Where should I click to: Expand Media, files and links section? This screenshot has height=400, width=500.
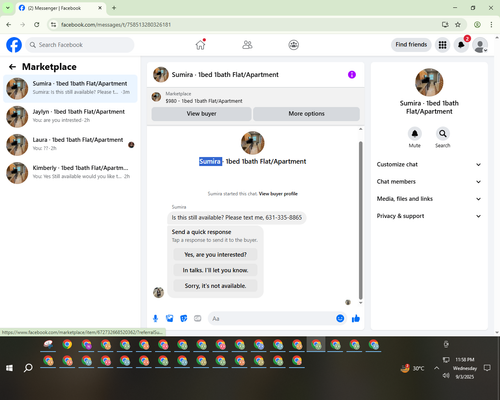click(429, 199)
